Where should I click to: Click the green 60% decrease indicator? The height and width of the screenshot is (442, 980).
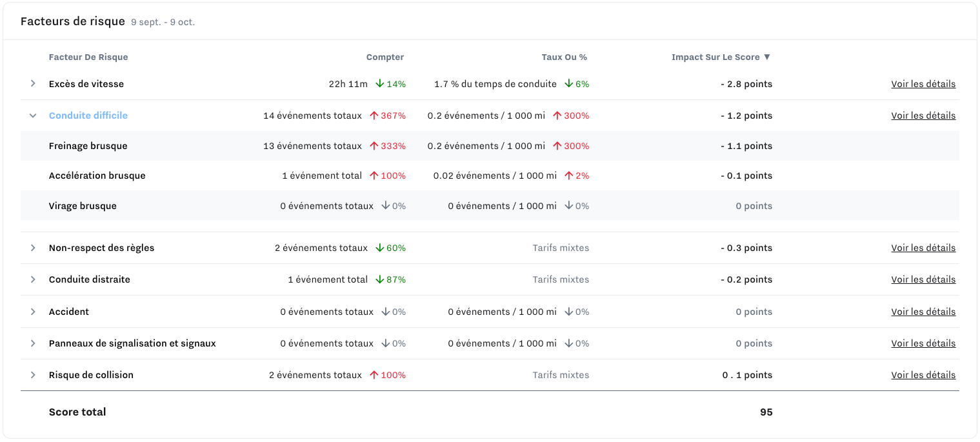pyautogui.click(x=391, y=248)
